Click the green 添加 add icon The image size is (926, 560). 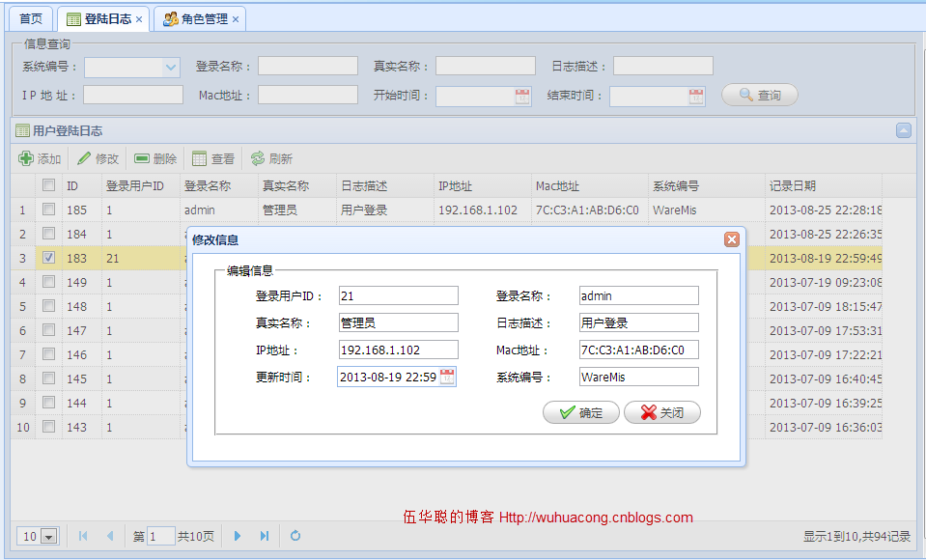26,158
